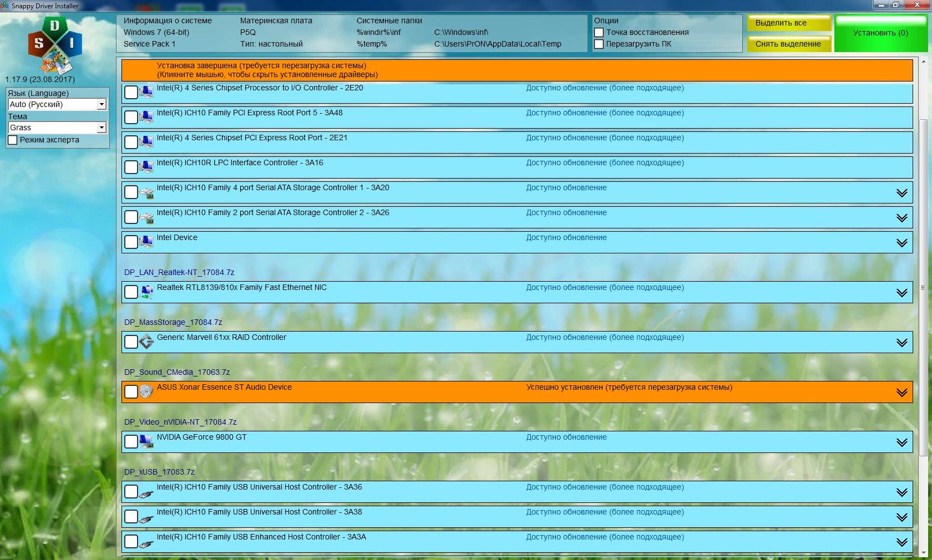This screenshot has width=932, height=560.
Task: Expand the Generic Marvell 61xx RAID row chevron
Action: (902, 342)
